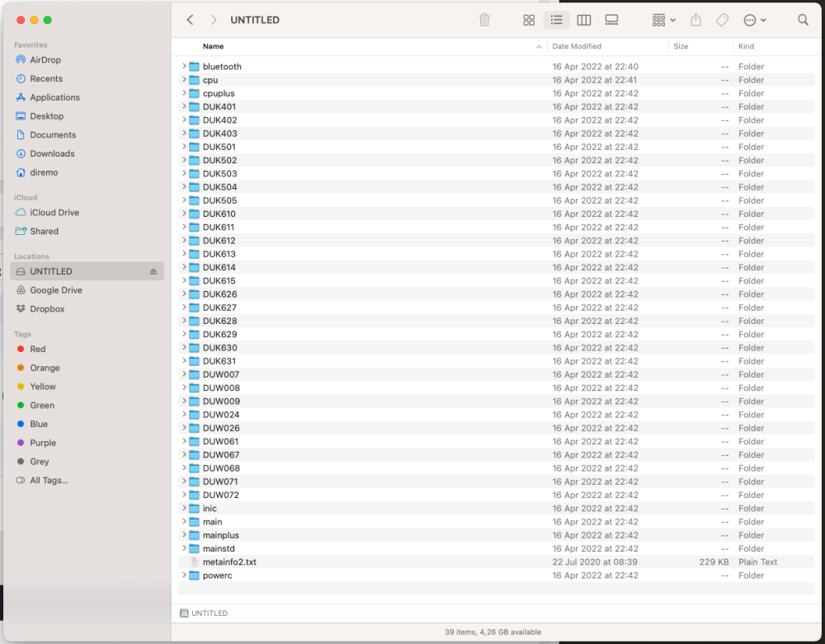Expand the powerc folder
The height and width of the screenshot is (644, 825).
(184, 575)
